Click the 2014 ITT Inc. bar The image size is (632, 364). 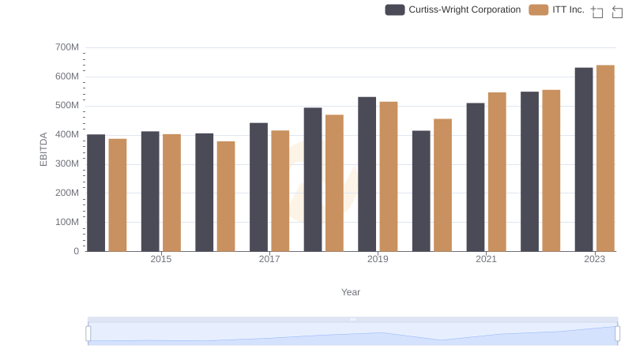point(118,195)
